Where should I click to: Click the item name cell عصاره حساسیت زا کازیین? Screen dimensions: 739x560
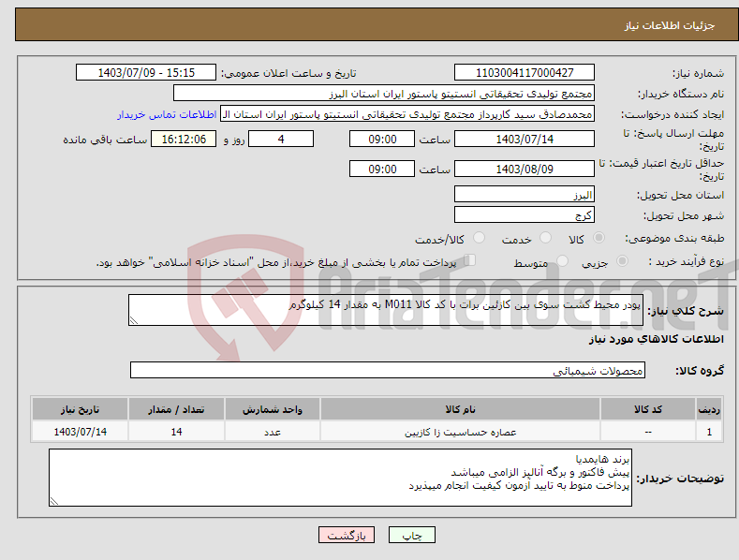(x=460, y=432)
